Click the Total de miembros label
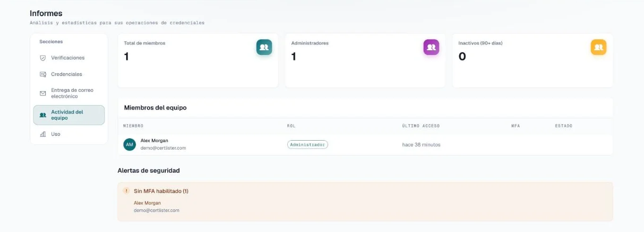Screen dimensions: 644x232 145,43
